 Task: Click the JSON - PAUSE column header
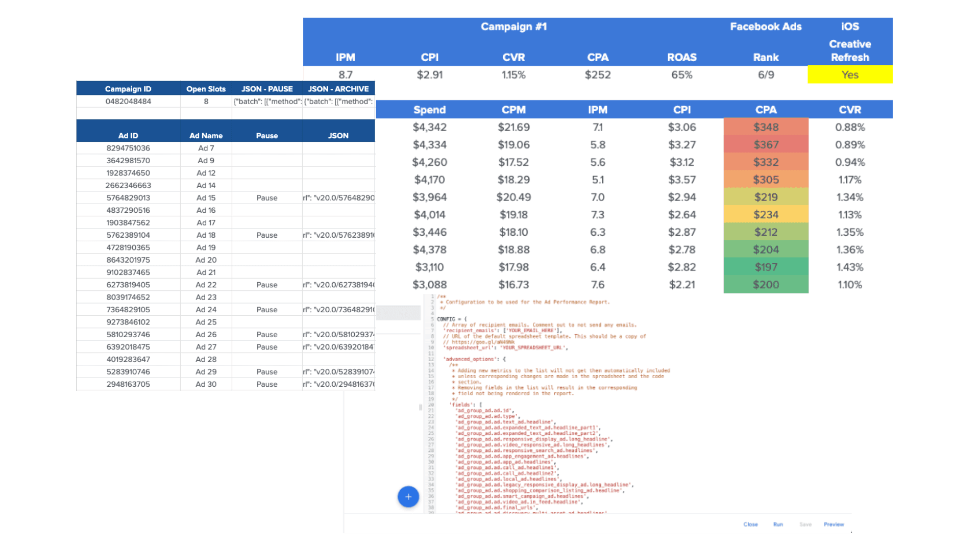point(267,89)
